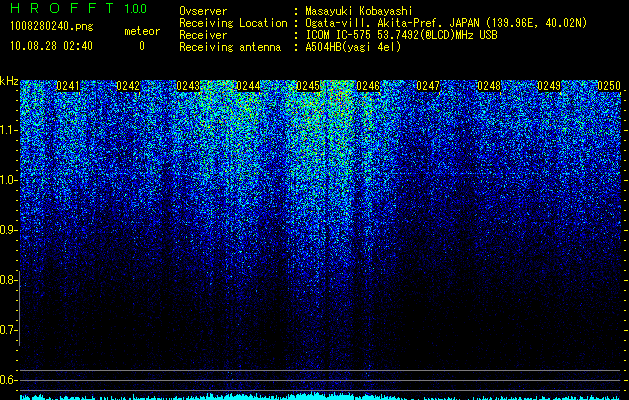Click the 'Receiving Location' label
The width and height of the screenshot is (629, 400).
point(233,23)
